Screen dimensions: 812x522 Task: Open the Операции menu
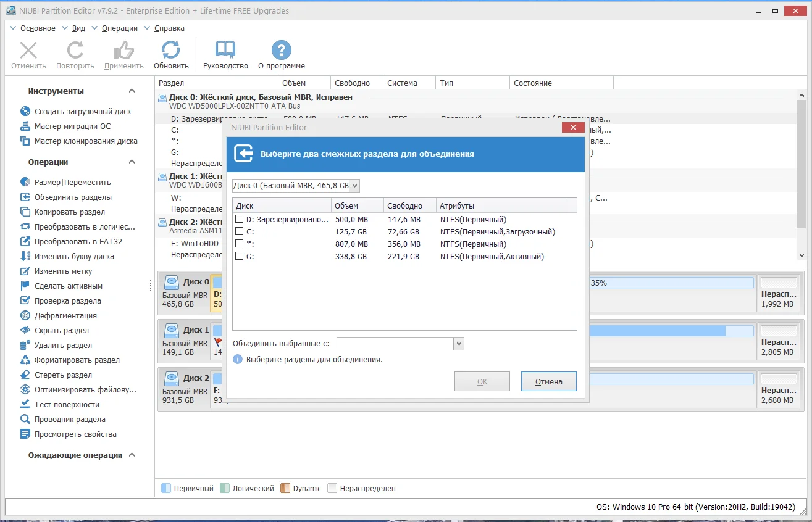120,28
